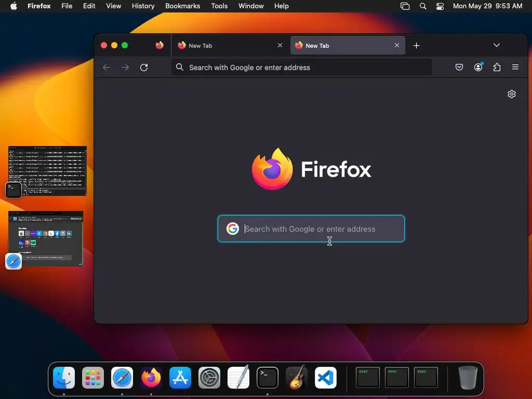Open the Edit menu
Screen dimensions: 532x399
(89, 6)
